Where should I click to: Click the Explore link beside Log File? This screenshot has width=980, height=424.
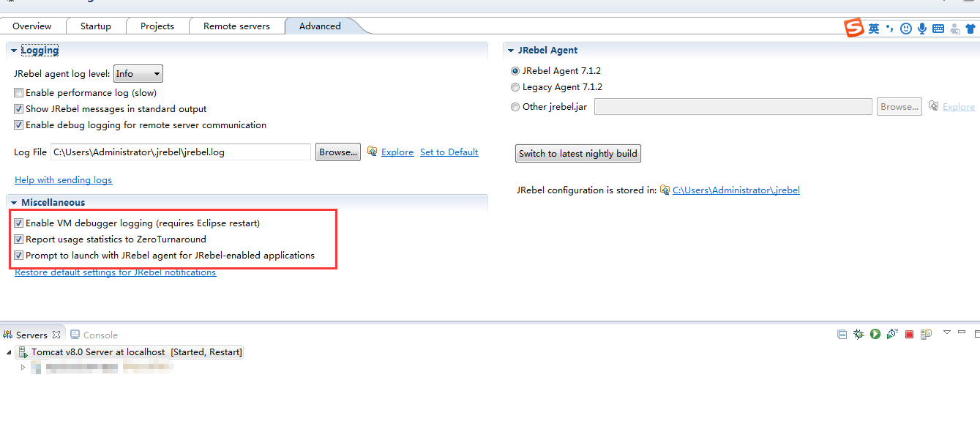tap(397, 152)
